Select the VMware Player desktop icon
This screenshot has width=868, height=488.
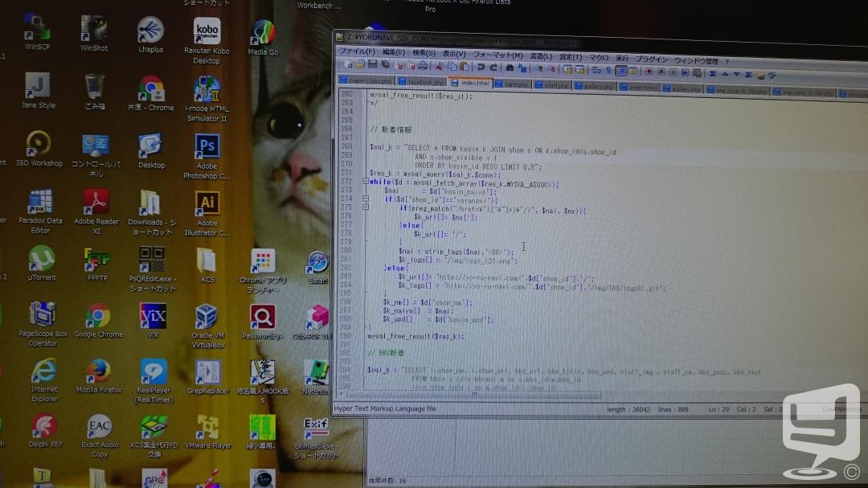coord(207,433)
